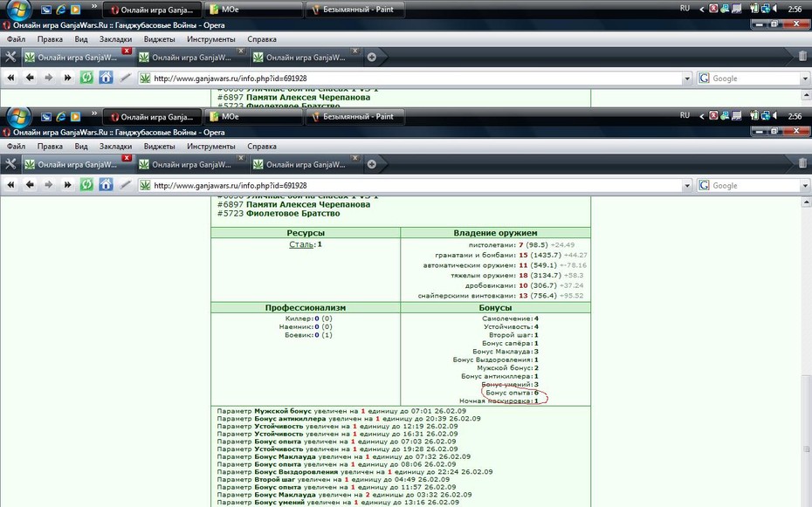Click the Reload button in the lower Opera toolbar
The width and height of the screenshot is (812, 507).
[x=86, y=185]
